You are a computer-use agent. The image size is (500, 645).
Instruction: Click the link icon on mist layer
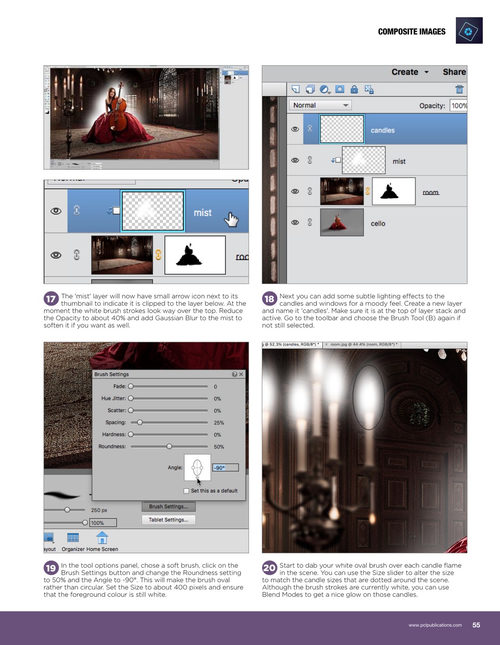(x=310, y=160)
